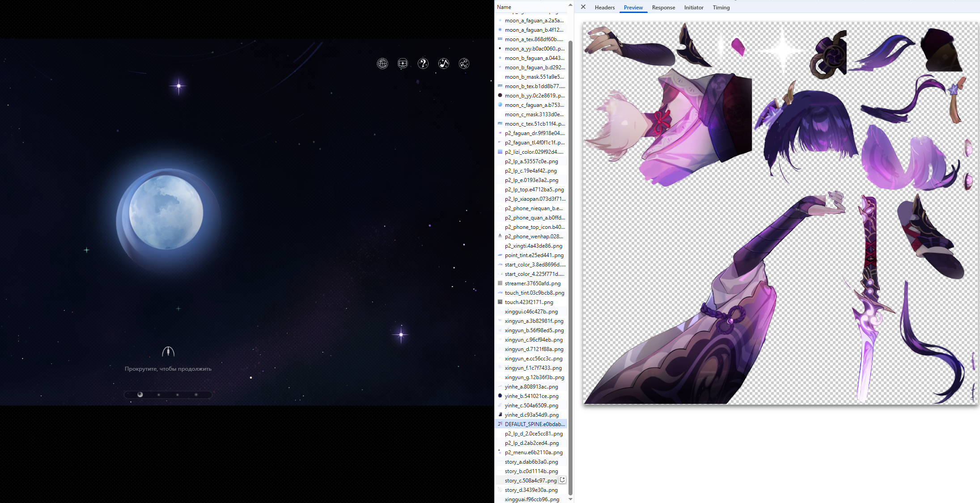Close the network request preview pane

(x=583, y=7)
